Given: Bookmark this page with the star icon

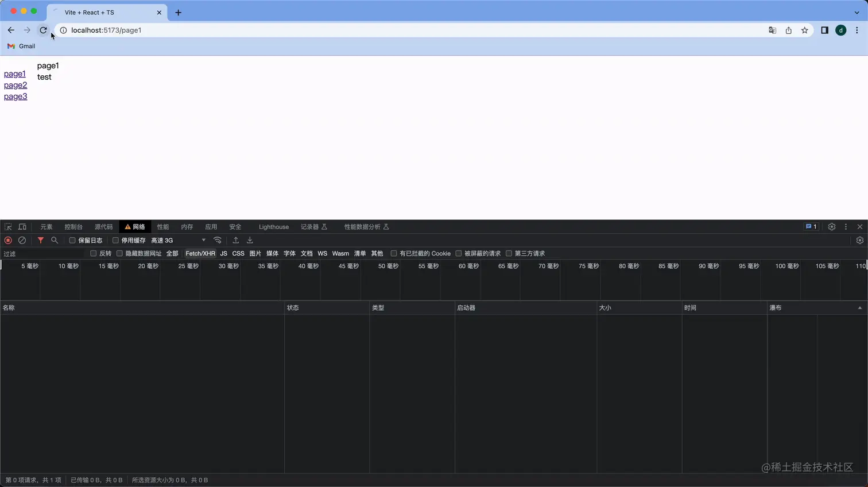Looking at the screenshot, I should tap(805, 30).
